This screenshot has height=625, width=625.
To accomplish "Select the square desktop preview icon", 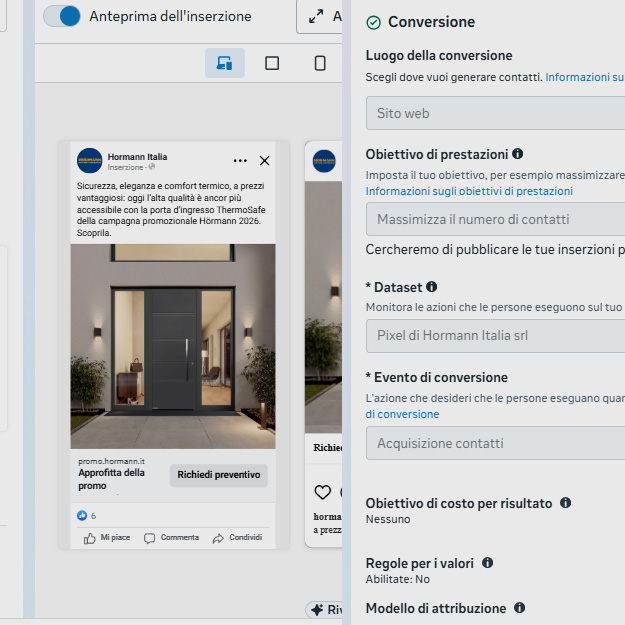I will tap(272, 63).
